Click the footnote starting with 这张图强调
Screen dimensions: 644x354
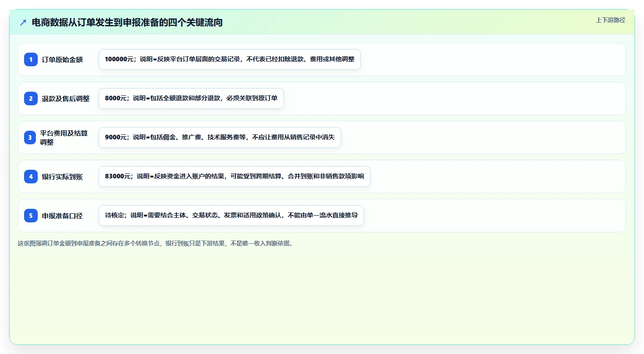[156, 243]
